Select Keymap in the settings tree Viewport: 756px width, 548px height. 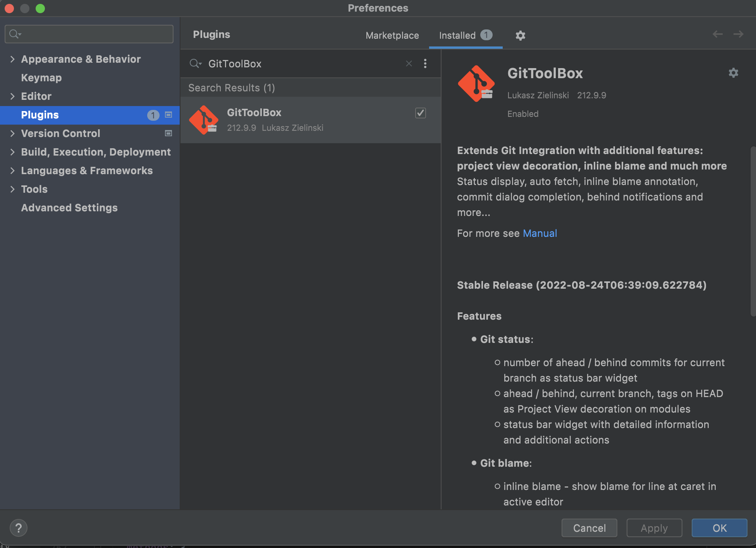(x=41, y=77)
